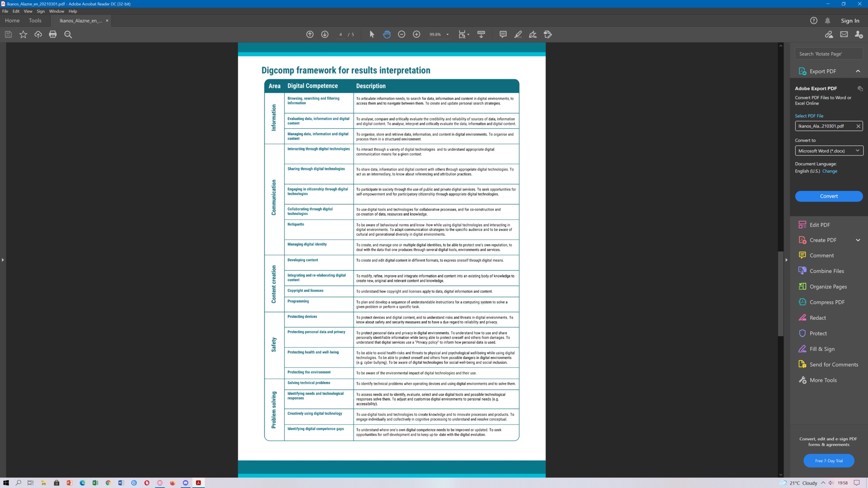868x488 pixels.
Task: Click the Change language link
Action: (x=829, y=171)
